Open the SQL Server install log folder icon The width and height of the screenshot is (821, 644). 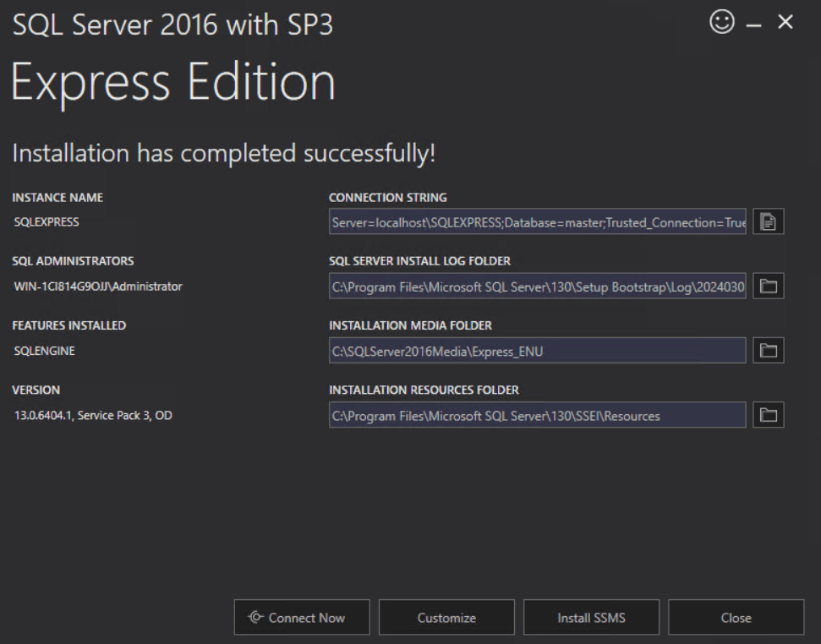(768, 286)
